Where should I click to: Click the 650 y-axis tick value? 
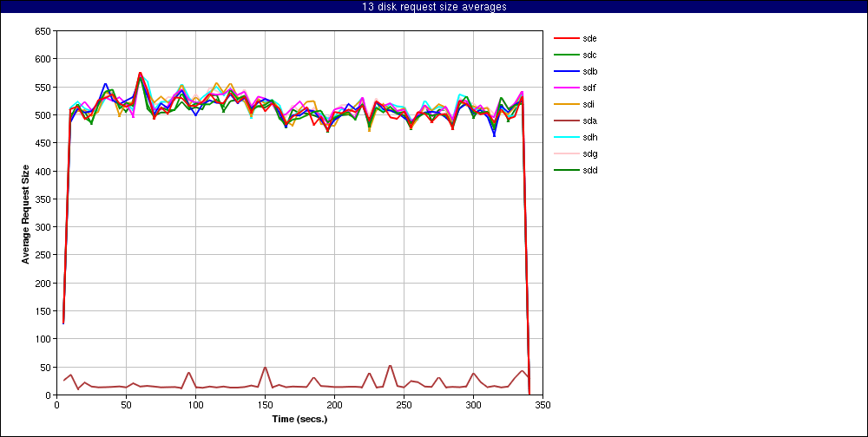[44, 31]
